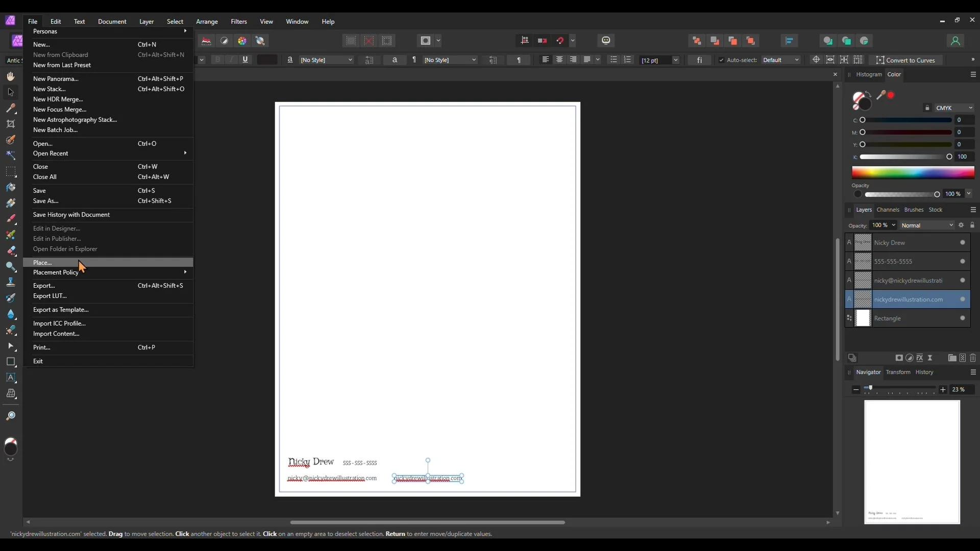Delete layer using trash icon in Layers panel
Viewport: 980px width, 551px height.
973,358
